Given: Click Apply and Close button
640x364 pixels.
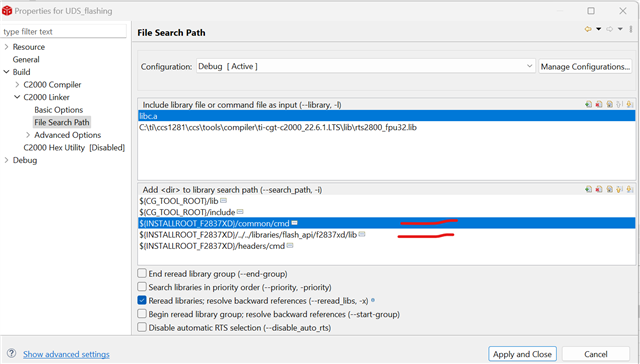Looking at the screenshot, I should [x=522, y=354].
